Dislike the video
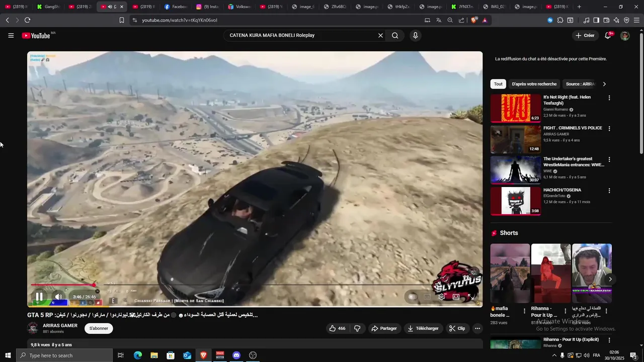 point(357,328)
